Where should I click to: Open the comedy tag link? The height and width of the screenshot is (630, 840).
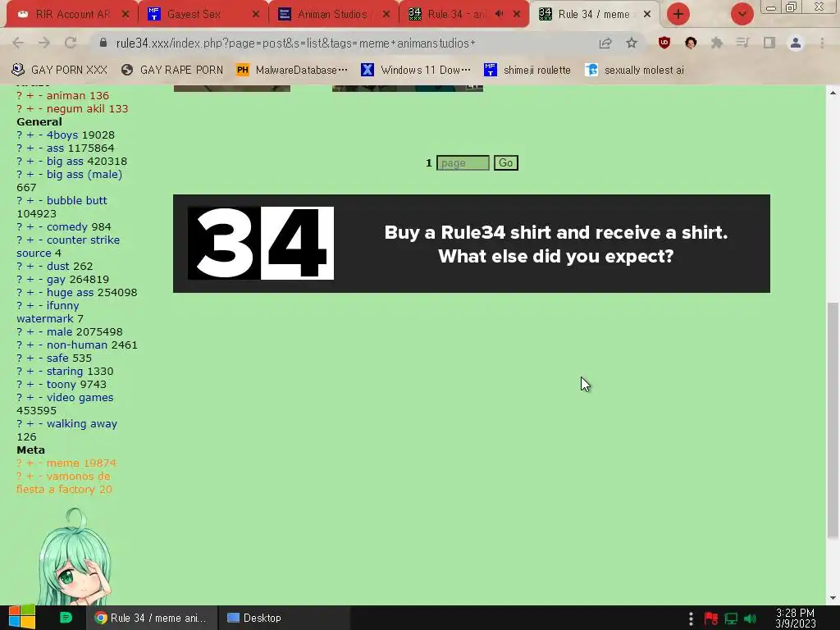67,226
